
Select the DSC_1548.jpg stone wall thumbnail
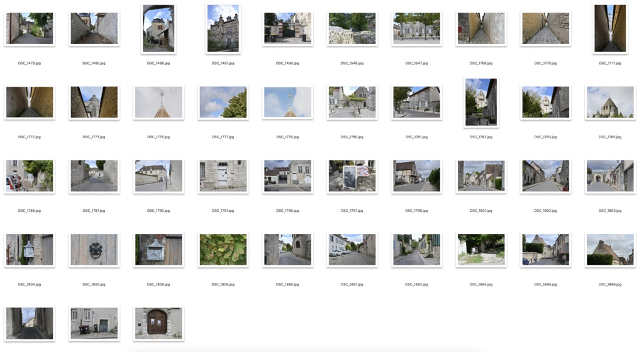[352, 28]
